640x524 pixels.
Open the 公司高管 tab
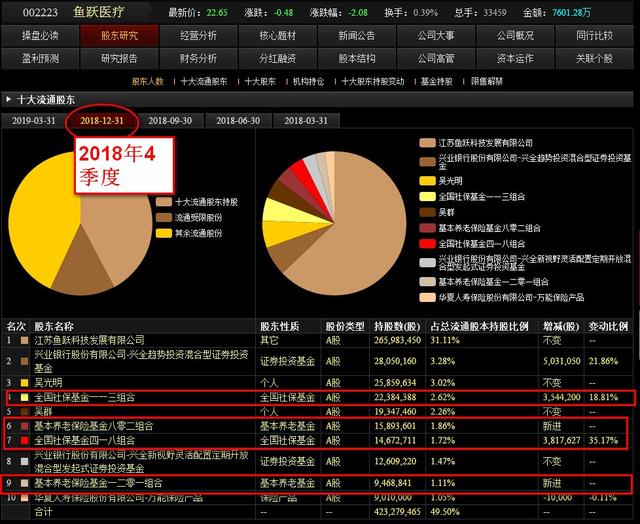tap(436, 58)
